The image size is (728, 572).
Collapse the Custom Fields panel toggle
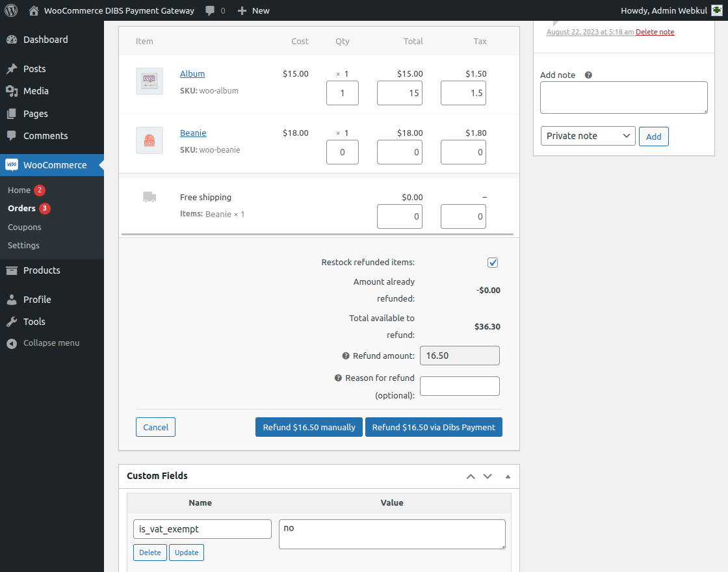pyautogui.click(x=508, y=476)
